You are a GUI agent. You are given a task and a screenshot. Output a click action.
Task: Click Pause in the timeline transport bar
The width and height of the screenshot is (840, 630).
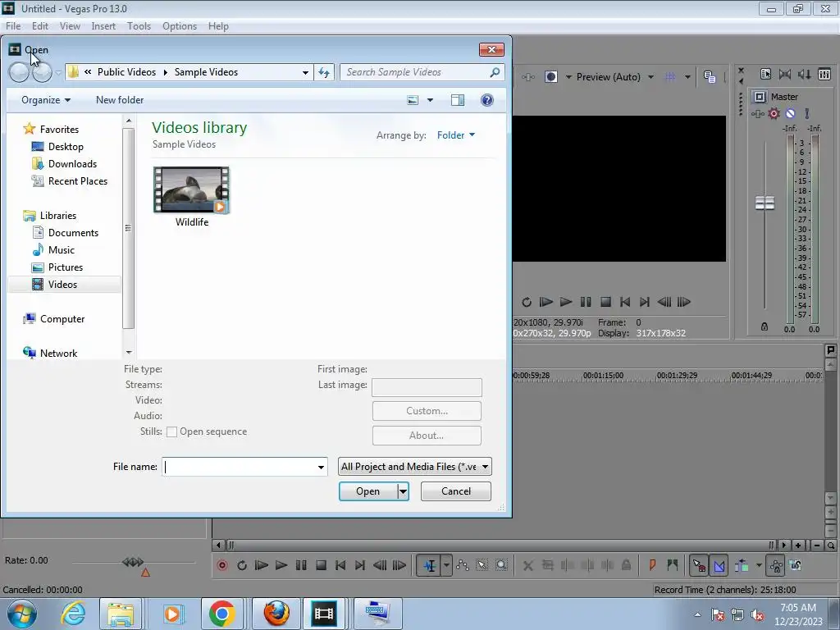click(x=301, y=565)
